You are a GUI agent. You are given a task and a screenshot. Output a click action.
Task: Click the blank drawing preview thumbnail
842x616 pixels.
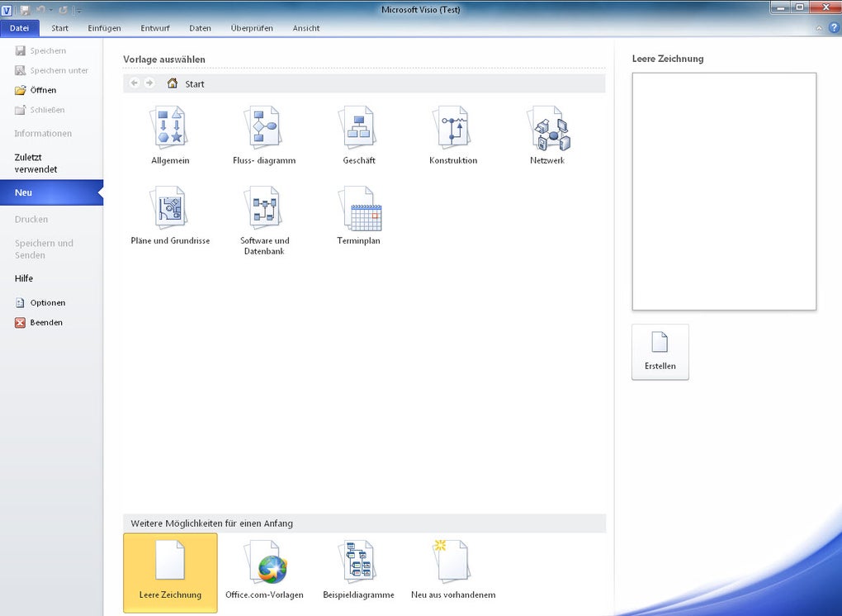click(725, 192)
